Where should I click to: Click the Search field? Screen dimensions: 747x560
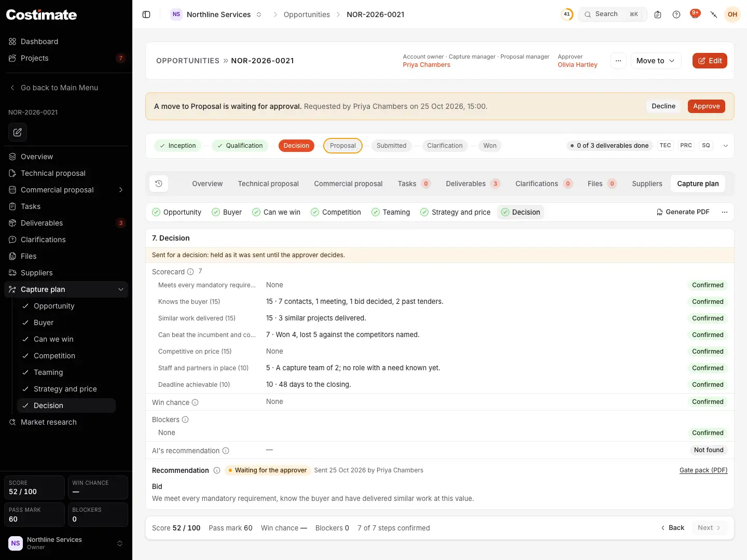click(613, 15)
